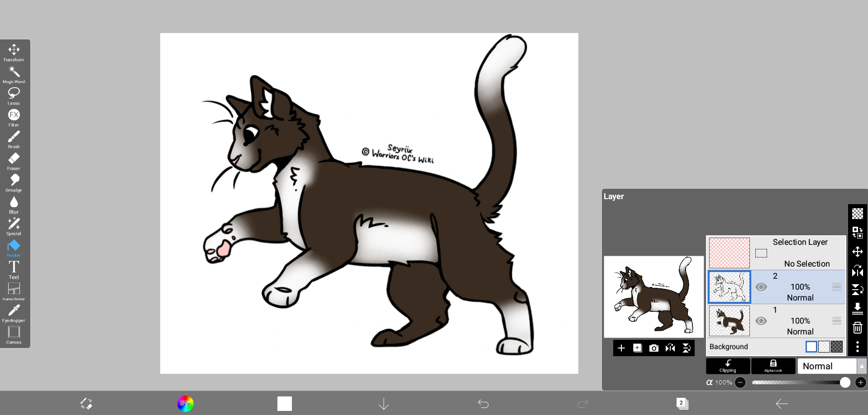Click the "Background" label row
This screenshot has height=415, width=868.
(x=776, y=347)
